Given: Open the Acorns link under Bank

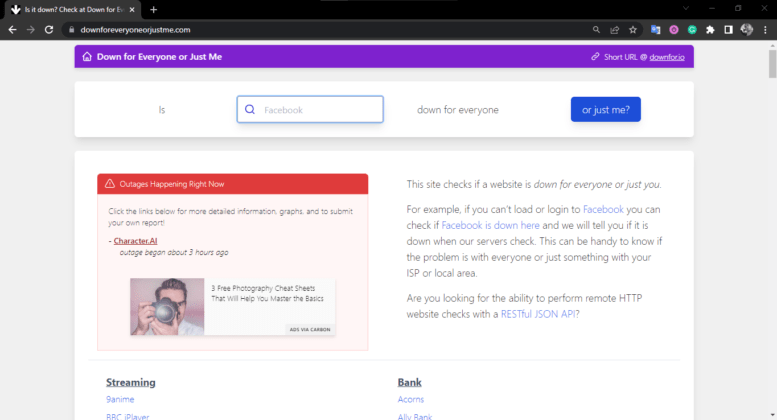Looking at the screenshot, I should (x=411, y=399).
